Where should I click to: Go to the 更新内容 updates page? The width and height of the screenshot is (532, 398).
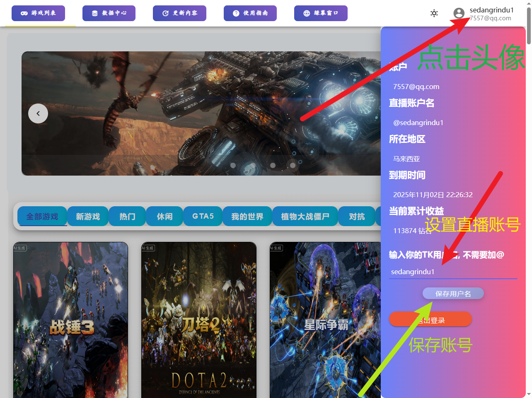(x=179, y=13)
